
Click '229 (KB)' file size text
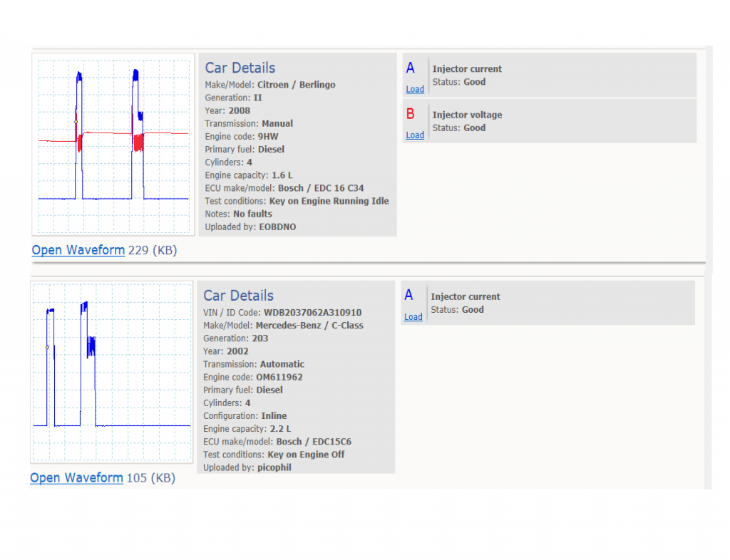coord(153,250)
